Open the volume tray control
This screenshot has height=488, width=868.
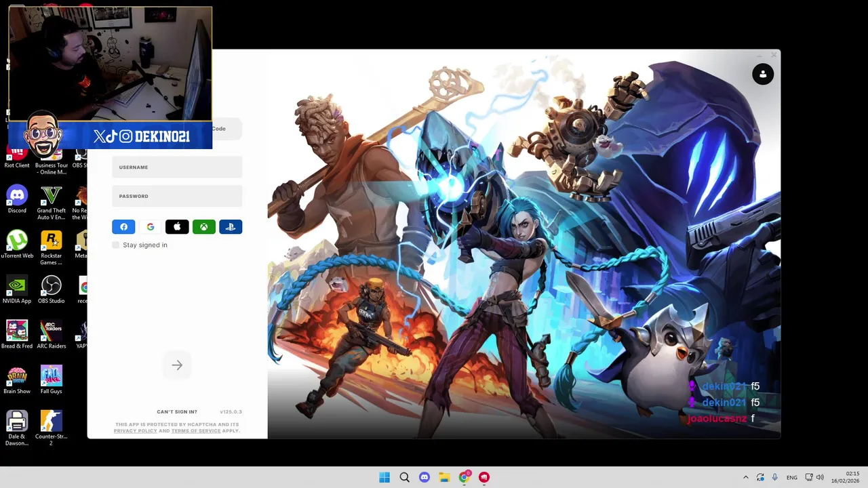click(820, 477)
